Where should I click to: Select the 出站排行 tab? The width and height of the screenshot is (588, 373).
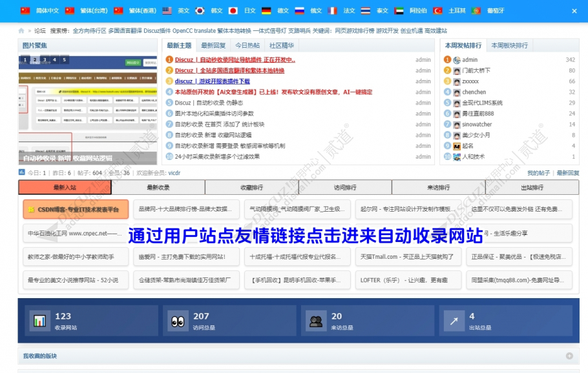(x=532, y=187)
